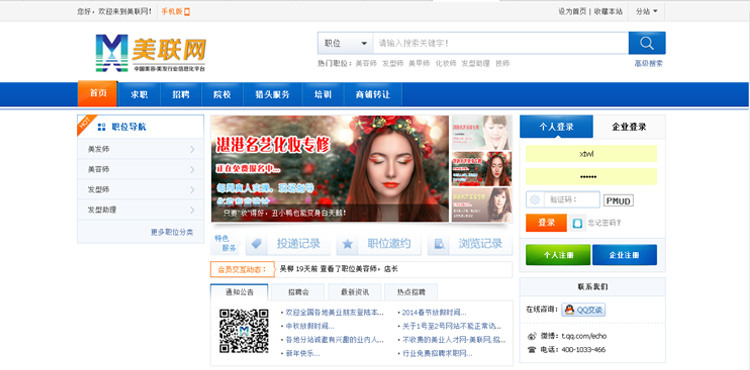Open 猎头服务 in the navigation bar
This screenshot has width=750, height=370.
coord(273,94)
